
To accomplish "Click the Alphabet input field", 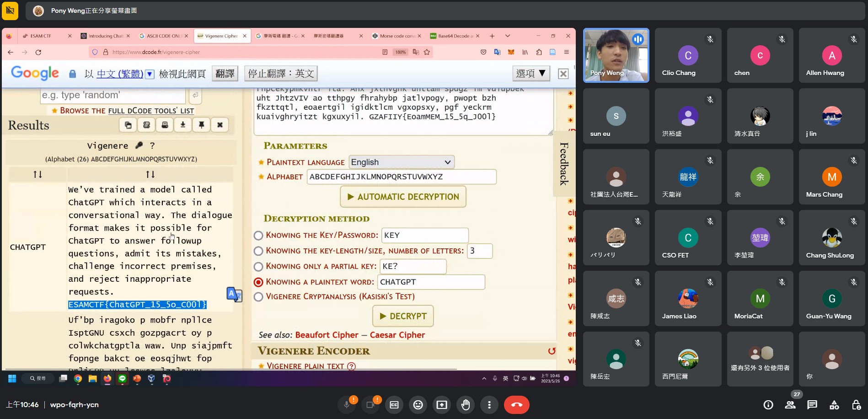I will click(402, 177).
